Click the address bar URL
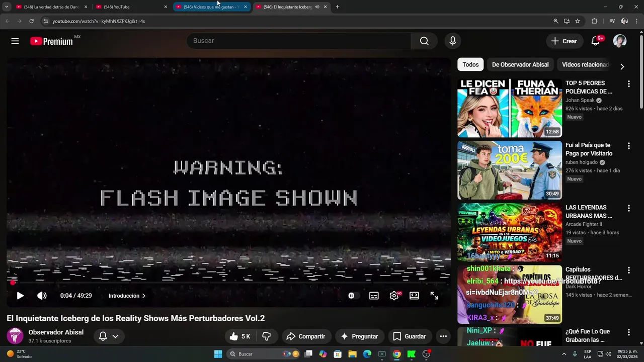Viewport: 644px width, 362px height. [x=99, y=21]
